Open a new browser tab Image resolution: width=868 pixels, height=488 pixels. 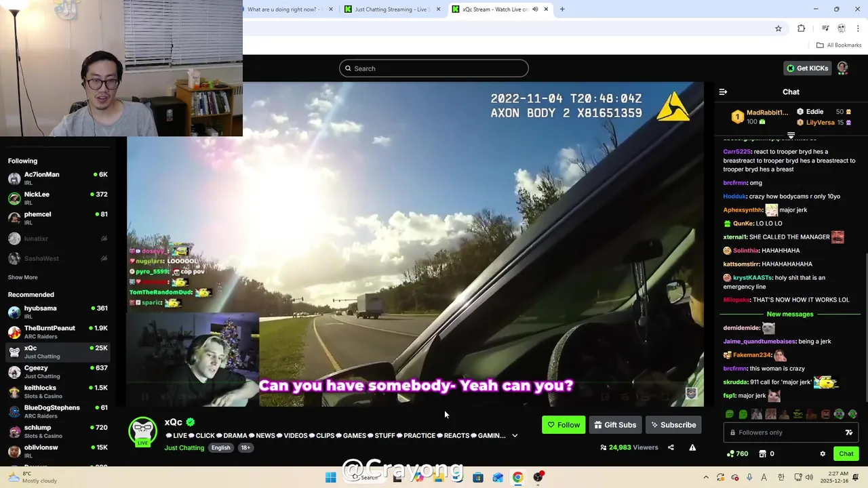tap(562, 9)
